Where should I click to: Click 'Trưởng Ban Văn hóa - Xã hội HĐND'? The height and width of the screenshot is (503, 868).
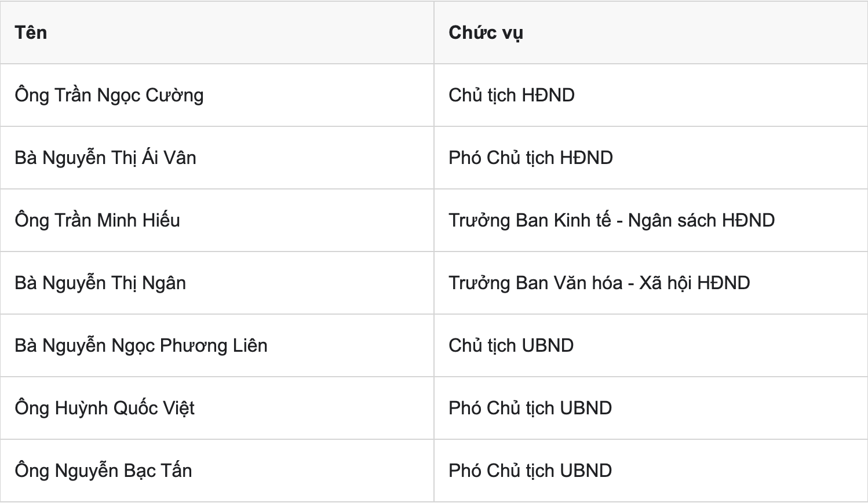coord(600,283)
